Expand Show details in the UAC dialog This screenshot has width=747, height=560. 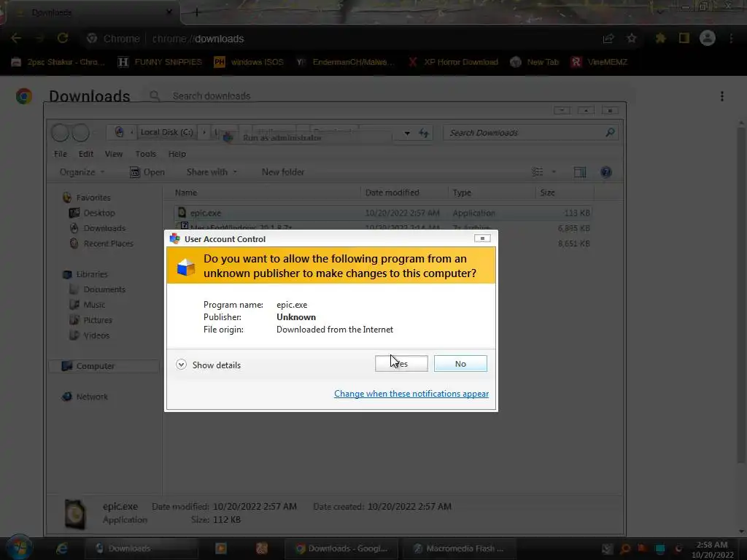pyautogui.click(x=208, y=365)
